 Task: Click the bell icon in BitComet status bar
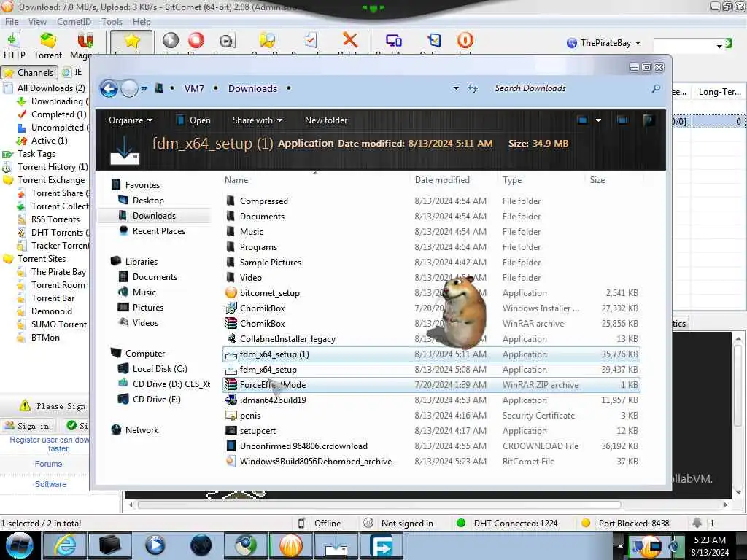(697, 523)
